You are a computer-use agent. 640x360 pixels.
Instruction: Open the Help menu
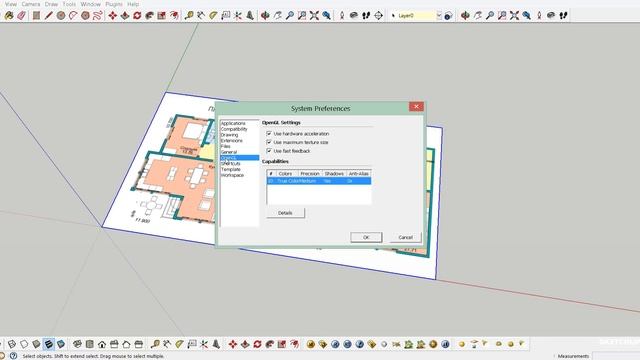[x=133, y=4]
